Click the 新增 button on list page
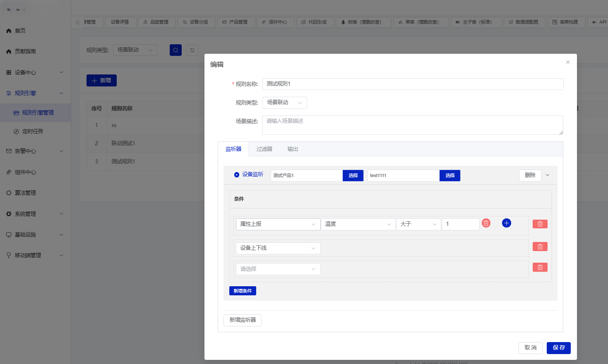The width and height of the screenshot is (608, 364). (x=101, y=81)
